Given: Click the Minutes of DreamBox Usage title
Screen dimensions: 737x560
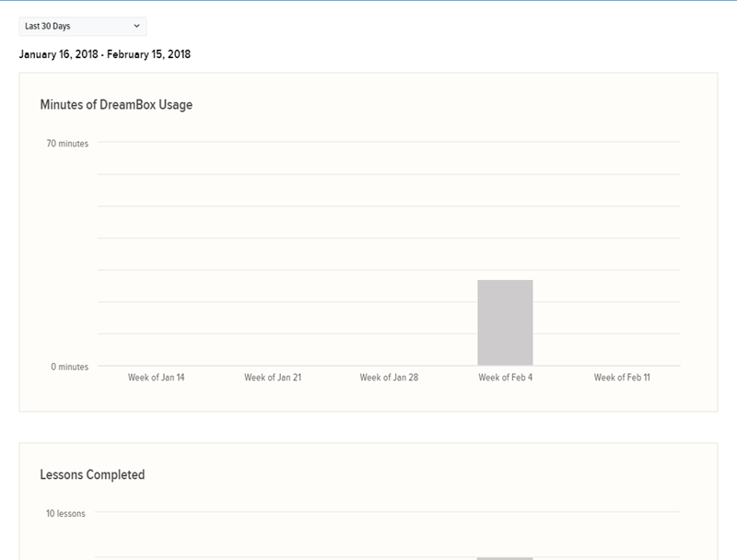Looking at the screenshot, I should pyautogui.click(x=116, y=104).
